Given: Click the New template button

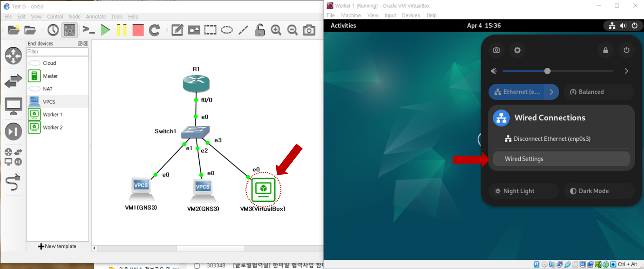Looking at the screenshot, I should click(x=57, y=246).
